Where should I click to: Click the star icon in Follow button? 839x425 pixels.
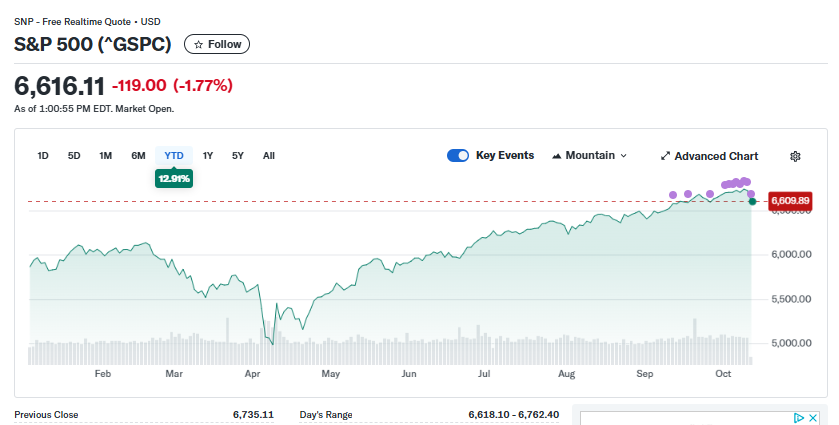(x=198, y=44)
